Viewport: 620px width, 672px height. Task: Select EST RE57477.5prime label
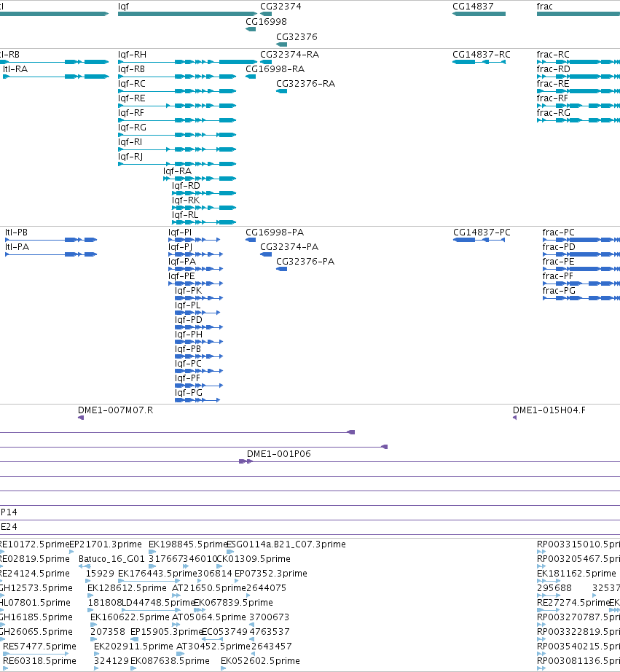tap(39, 646)
